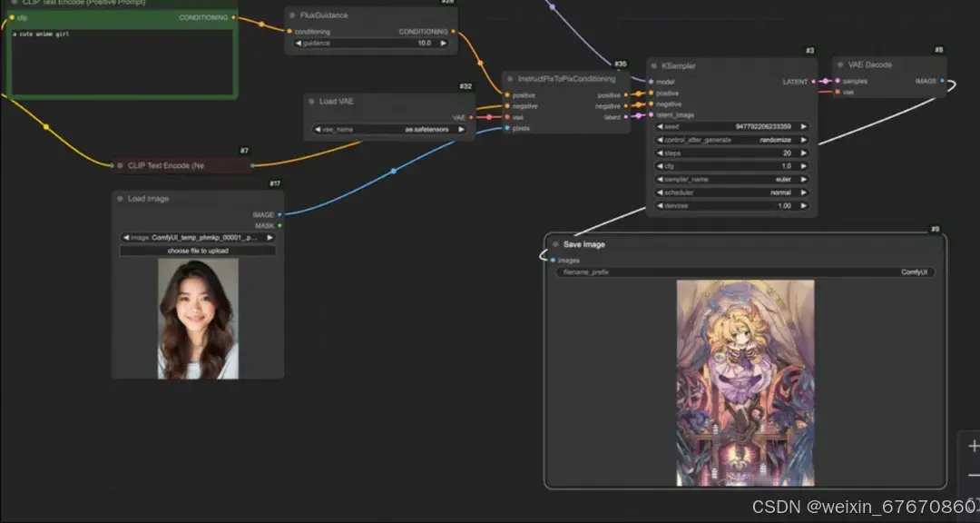
Task: Click the filename_prefix ComfyUI field
Action: [x=745, y=272]
